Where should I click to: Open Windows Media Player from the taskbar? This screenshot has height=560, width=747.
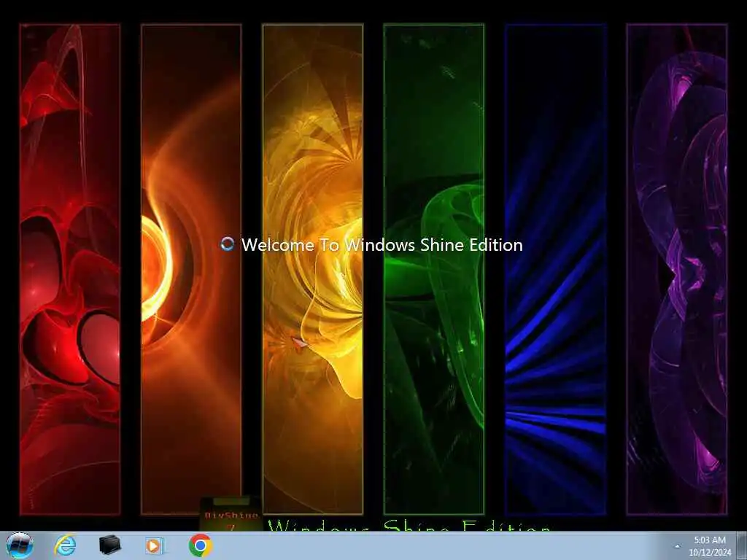pos(155,545)
